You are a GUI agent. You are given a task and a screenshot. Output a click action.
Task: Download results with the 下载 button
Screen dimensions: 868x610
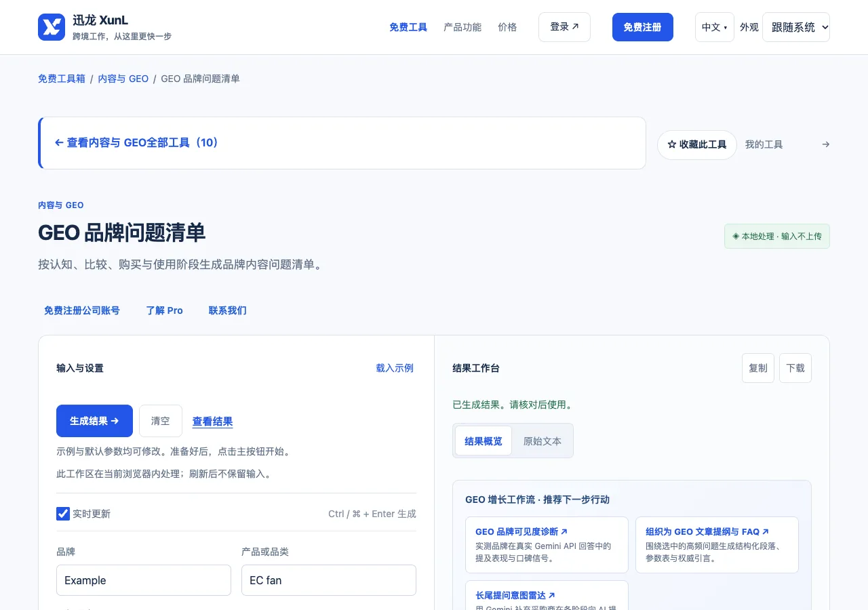(x=795, y=368)
